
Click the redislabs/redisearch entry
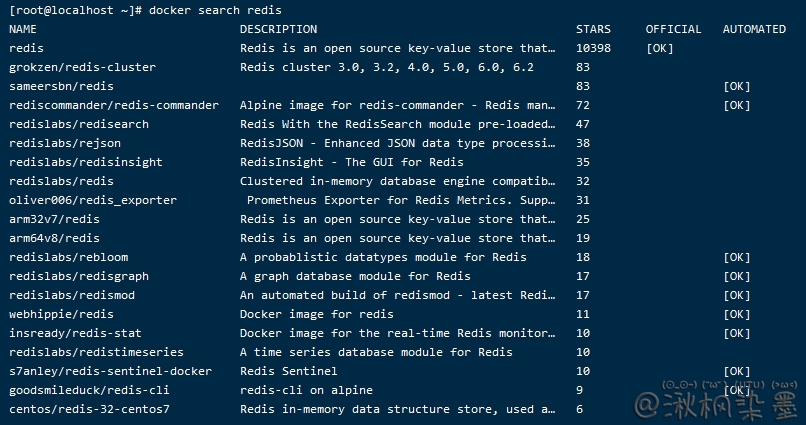tap(78, 124)
